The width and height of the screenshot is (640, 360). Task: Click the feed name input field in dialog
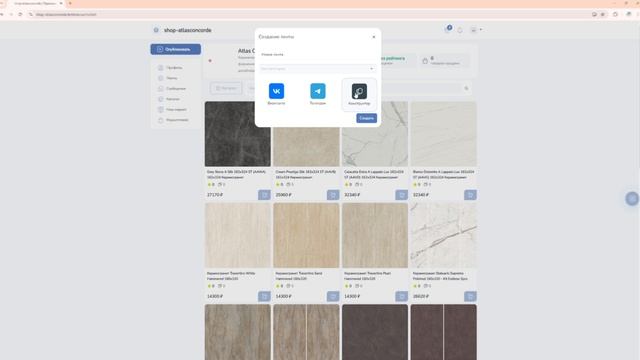click(317, 54)
